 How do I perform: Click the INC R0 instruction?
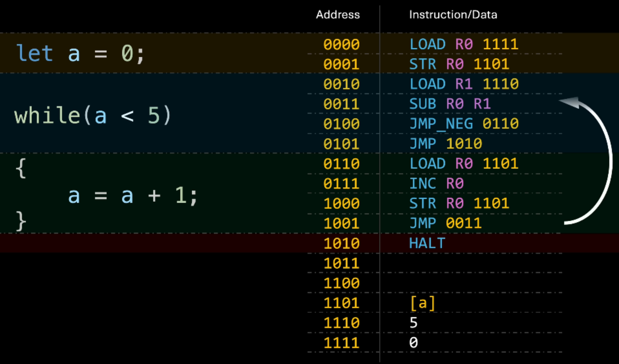pyautogui.click(x=436, y=184)
